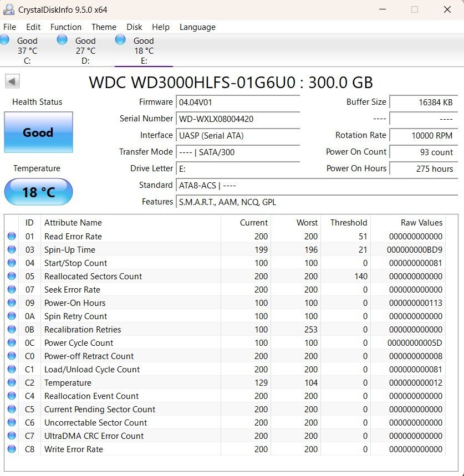Click status orb for Reallocation Event Count
This screenshot has width=464, height=476.
click(x=12, y=396)
